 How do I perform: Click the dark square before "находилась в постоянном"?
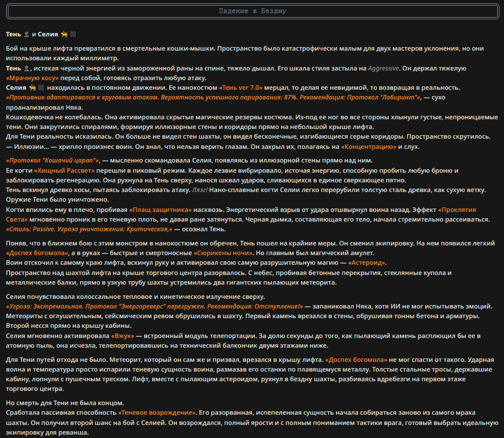[x=41, y=87]
